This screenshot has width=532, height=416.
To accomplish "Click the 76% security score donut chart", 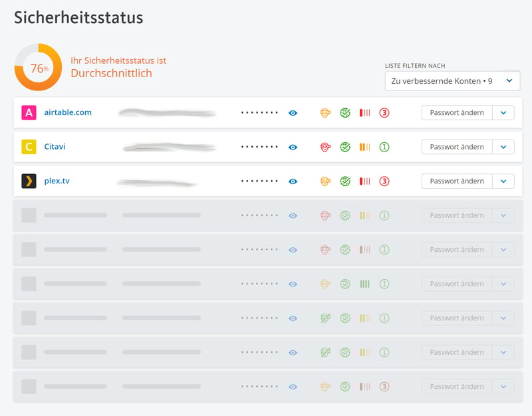I will click(39, 68).
